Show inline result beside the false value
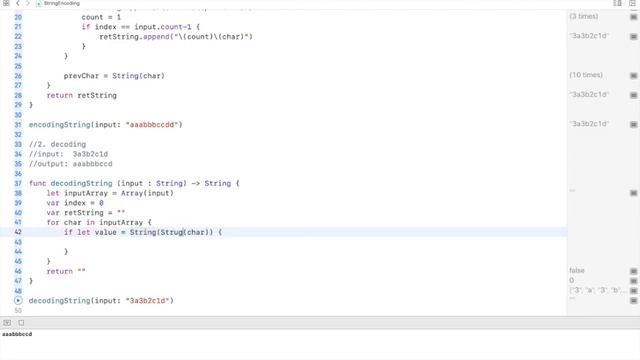 [x=633, y=271]
